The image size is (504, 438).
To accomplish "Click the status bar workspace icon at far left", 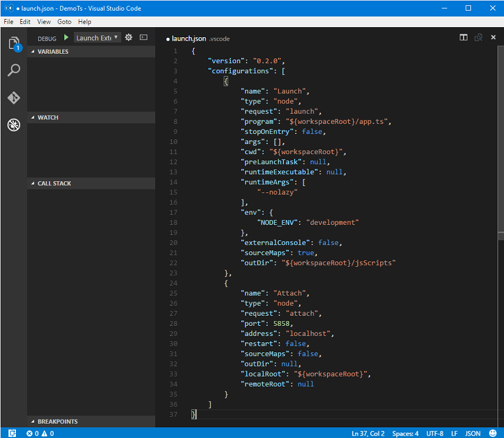I will (x=12, y=433).
